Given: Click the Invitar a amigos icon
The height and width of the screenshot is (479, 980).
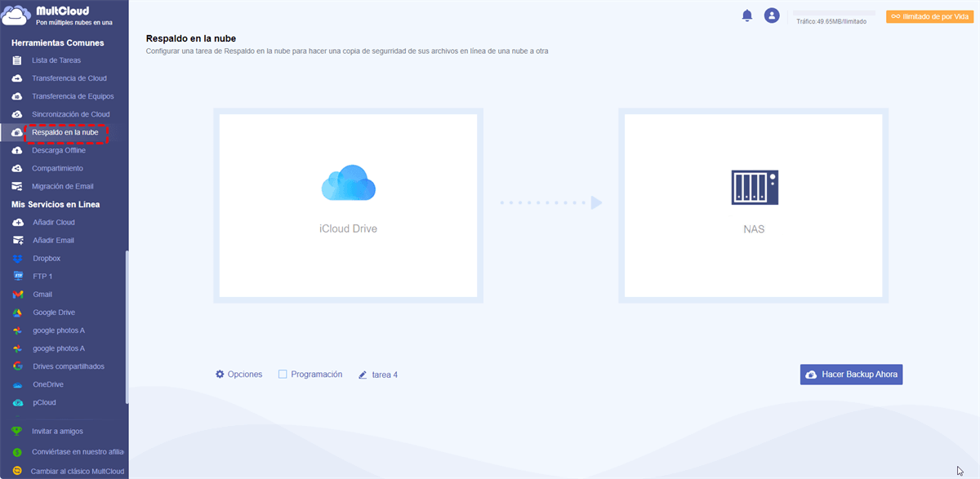Looking at the screenshot, I should (x=17, y=431).
